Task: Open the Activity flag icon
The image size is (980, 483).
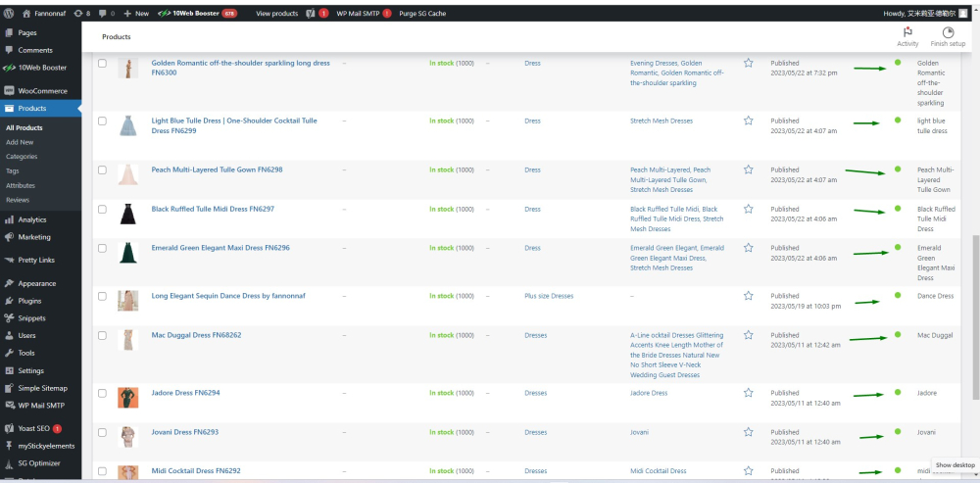Action: [x=907, y=33]
